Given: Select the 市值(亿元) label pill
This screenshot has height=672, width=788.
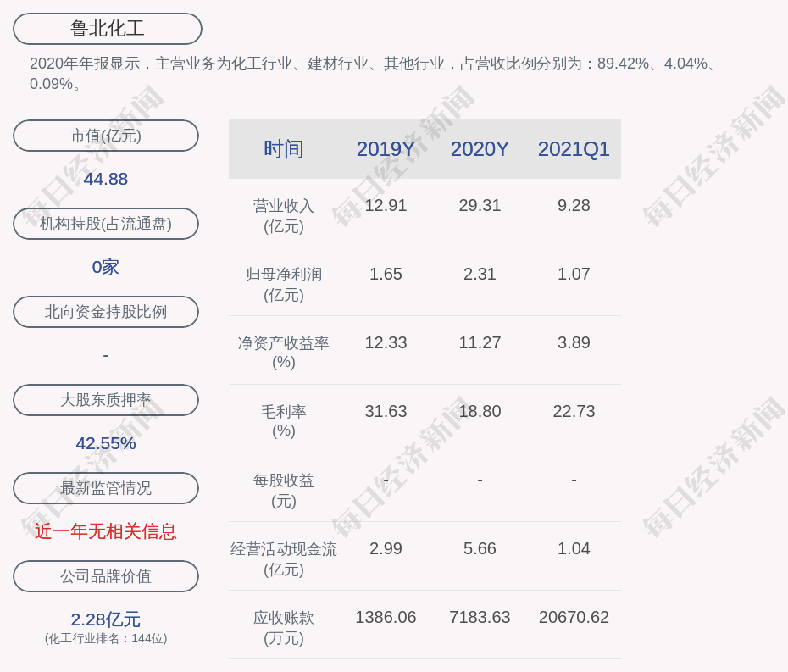Looking at the screenshot, I should coord(106,136).
